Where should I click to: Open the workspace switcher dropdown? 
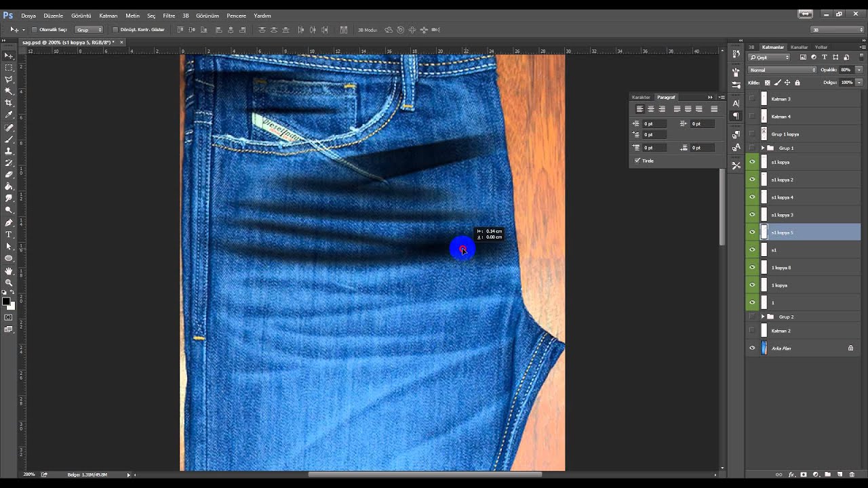(837, 30)
